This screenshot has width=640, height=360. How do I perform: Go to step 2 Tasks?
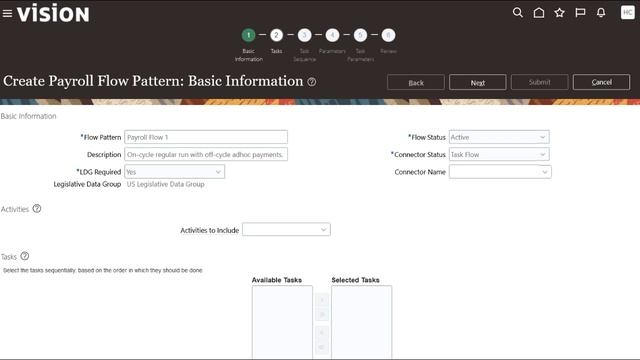[x=276, y=35]
